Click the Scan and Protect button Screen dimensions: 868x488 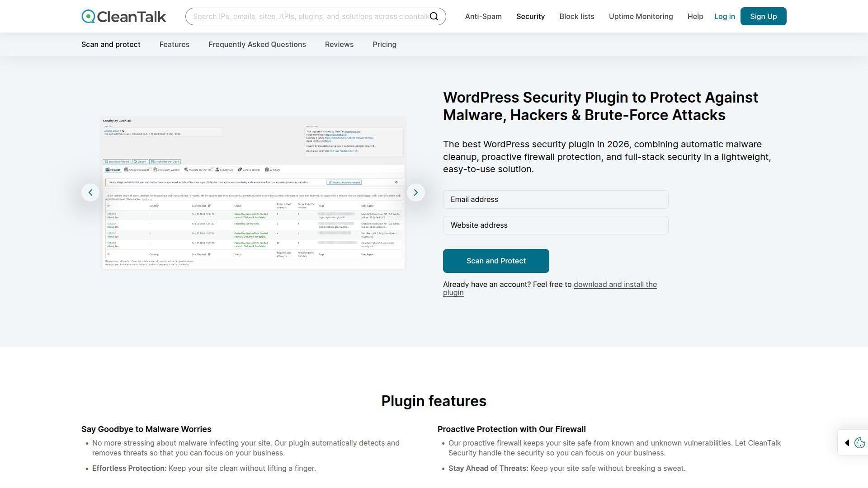point(496,261)
